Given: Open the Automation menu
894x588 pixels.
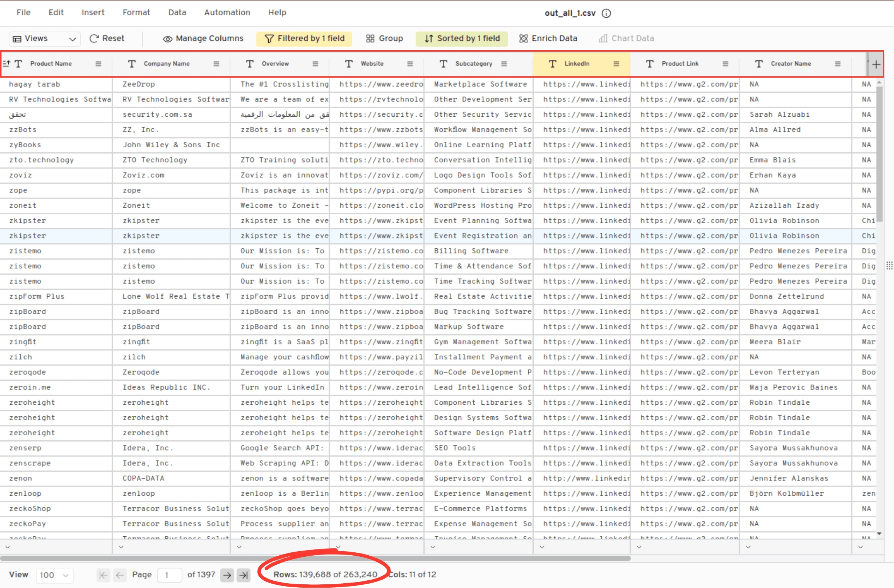Looking at the screenshot, I should (x=227, y=12).
